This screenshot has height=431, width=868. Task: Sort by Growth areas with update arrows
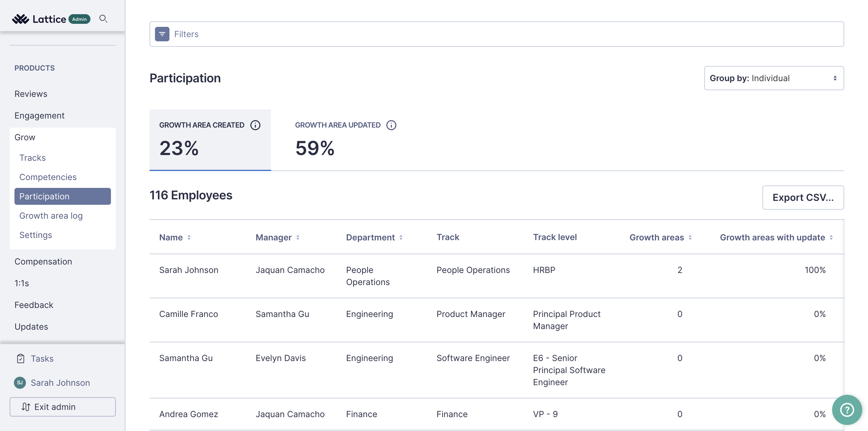point(831,237)
